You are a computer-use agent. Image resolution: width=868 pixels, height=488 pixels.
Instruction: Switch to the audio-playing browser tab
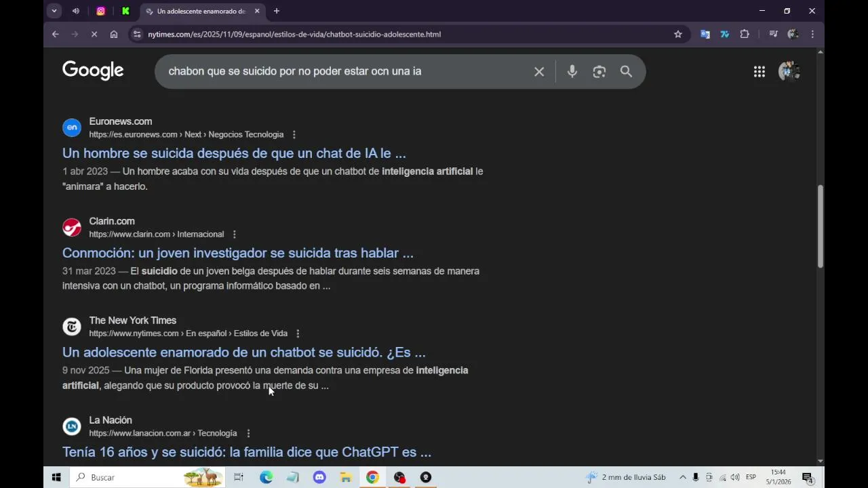[x=76, y=11]
